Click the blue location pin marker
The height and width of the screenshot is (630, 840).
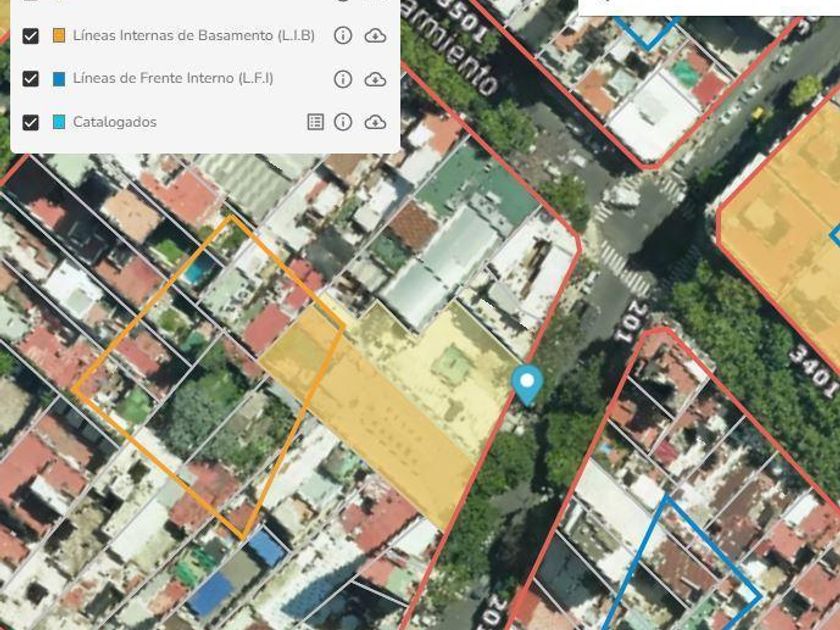(x=527, y=384)
